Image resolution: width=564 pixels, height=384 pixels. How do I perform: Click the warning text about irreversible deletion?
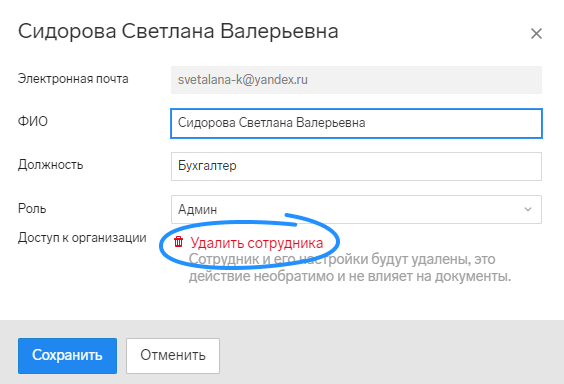coord(350,268)
